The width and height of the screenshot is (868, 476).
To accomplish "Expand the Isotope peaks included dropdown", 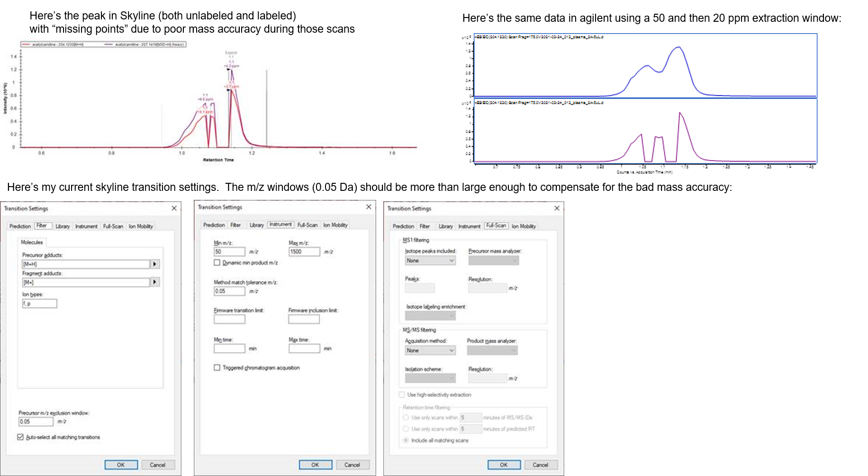I will click(x=430, y=260).
